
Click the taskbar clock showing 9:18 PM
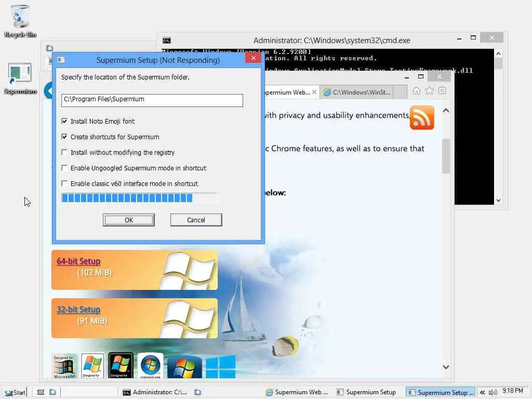513,391
